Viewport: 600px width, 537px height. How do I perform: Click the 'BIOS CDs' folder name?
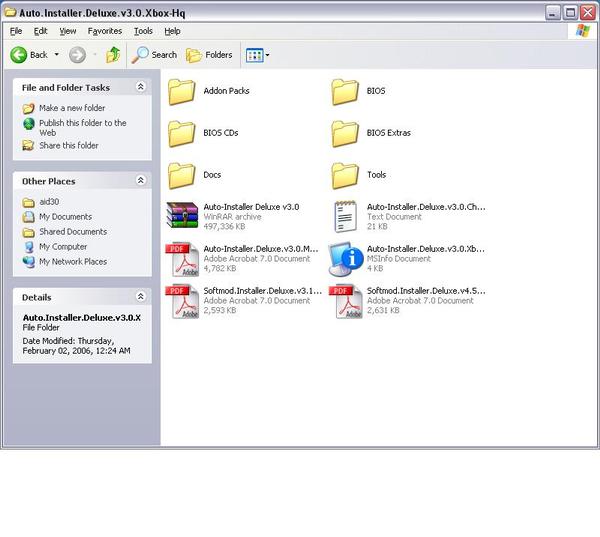coord(221,133)
